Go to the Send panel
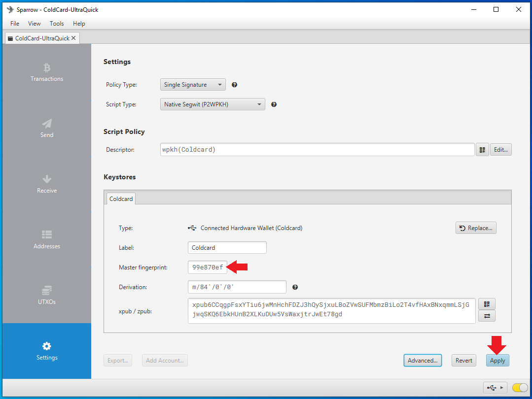 (x=47, y=128)
